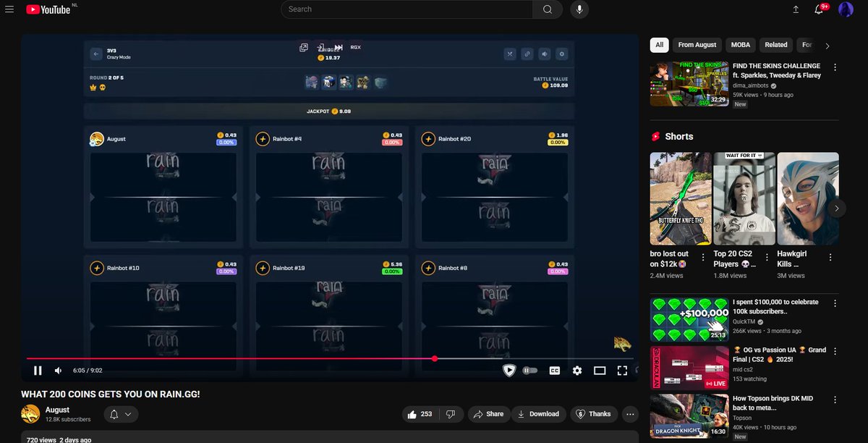Enter full screen mode
The image size is (868, 443).
coord(622,371)
